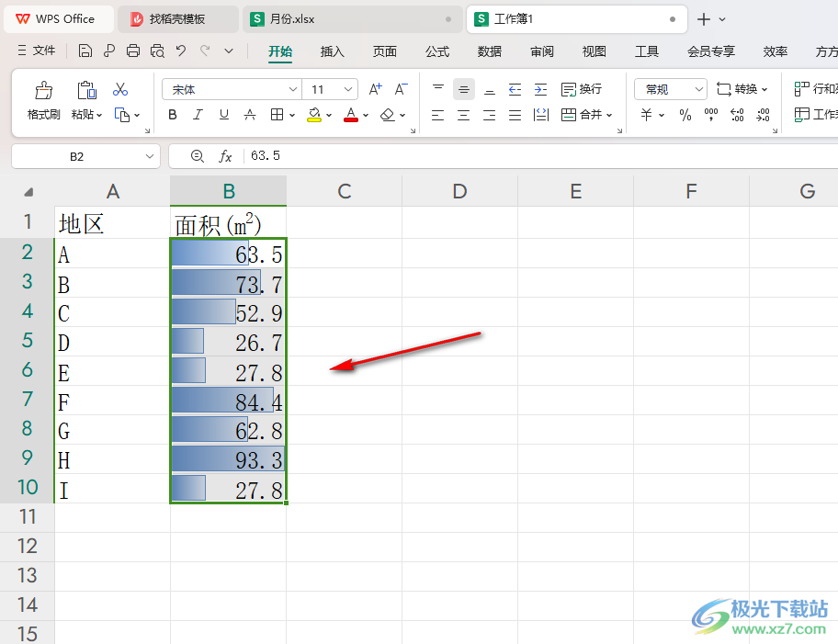838x644 pixels.
Task: Switch to the 审阅 tab
Action: (x=541, y=51)
